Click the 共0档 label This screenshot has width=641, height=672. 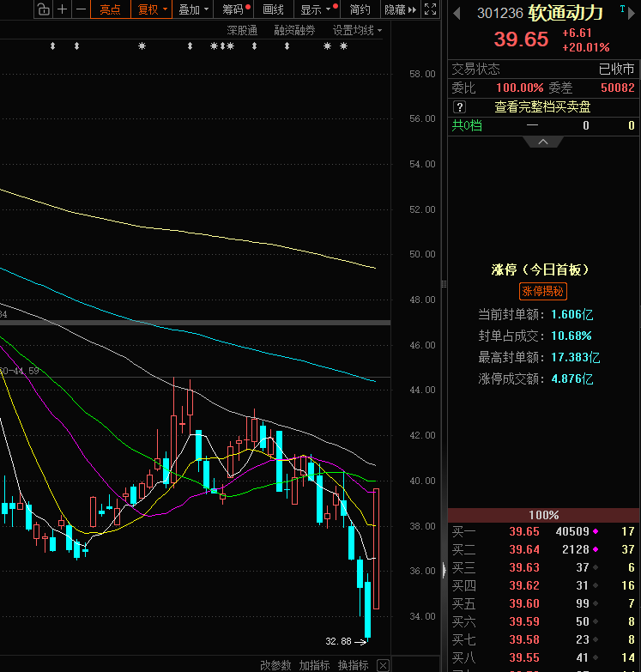tap(467, 125)
